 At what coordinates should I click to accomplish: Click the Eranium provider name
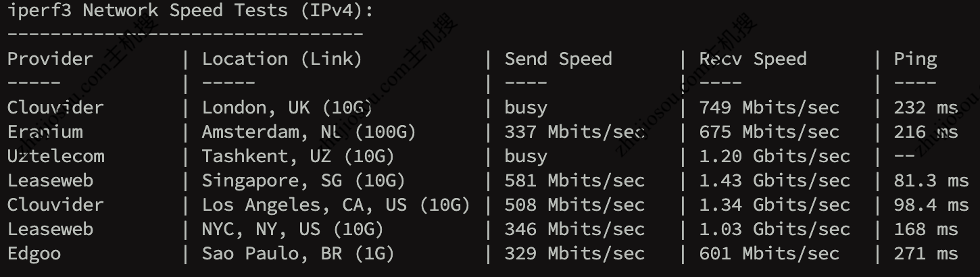[45, 132]
